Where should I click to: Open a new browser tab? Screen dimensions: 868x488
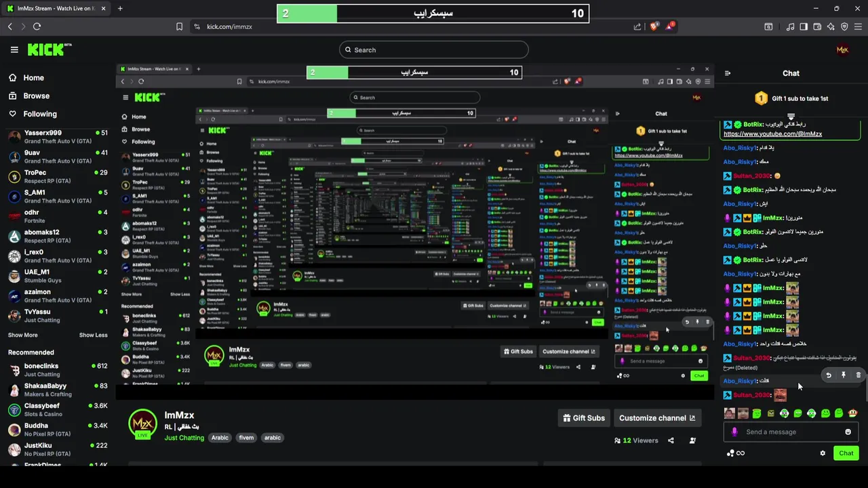(x=120, y=8)
